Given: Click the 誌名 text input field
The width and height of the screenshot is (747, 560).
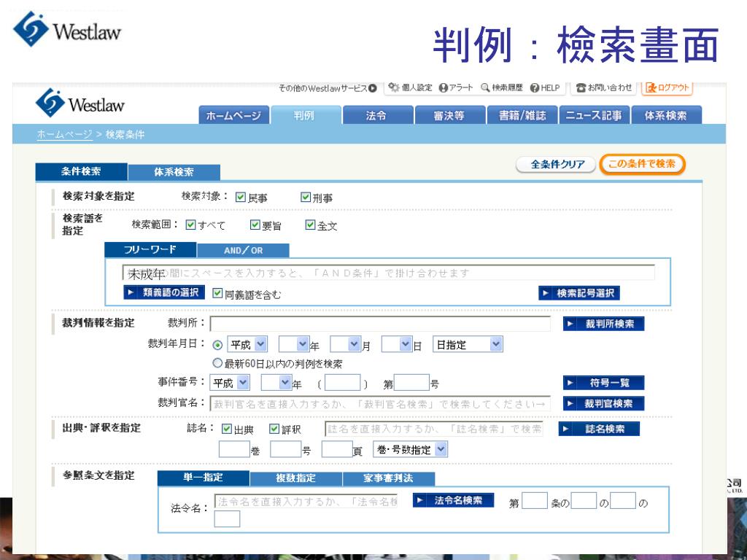Looking at the screenshot, I should pos(434,429).
